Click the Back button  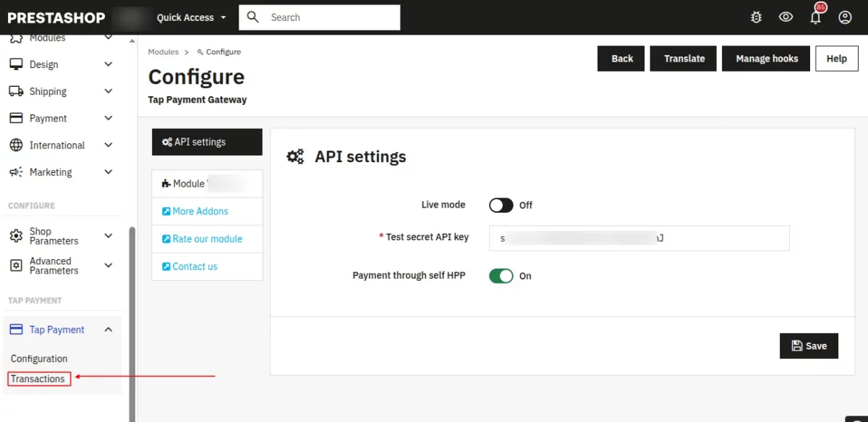622,59
